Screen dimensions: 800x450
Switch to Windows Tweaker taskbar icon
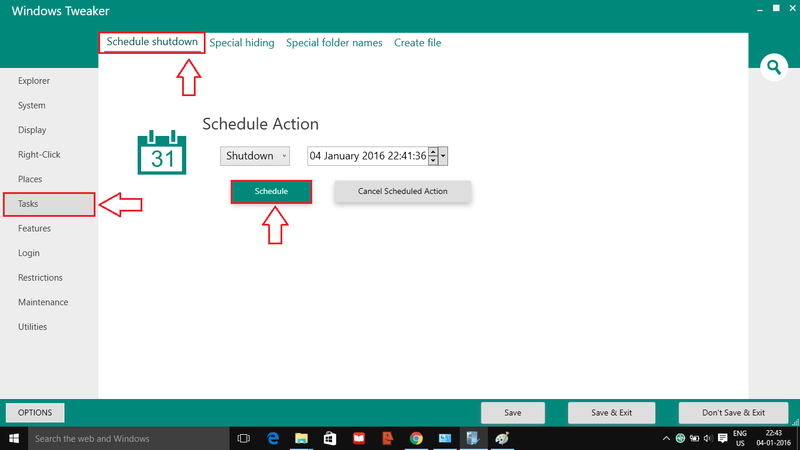[473, 438]
